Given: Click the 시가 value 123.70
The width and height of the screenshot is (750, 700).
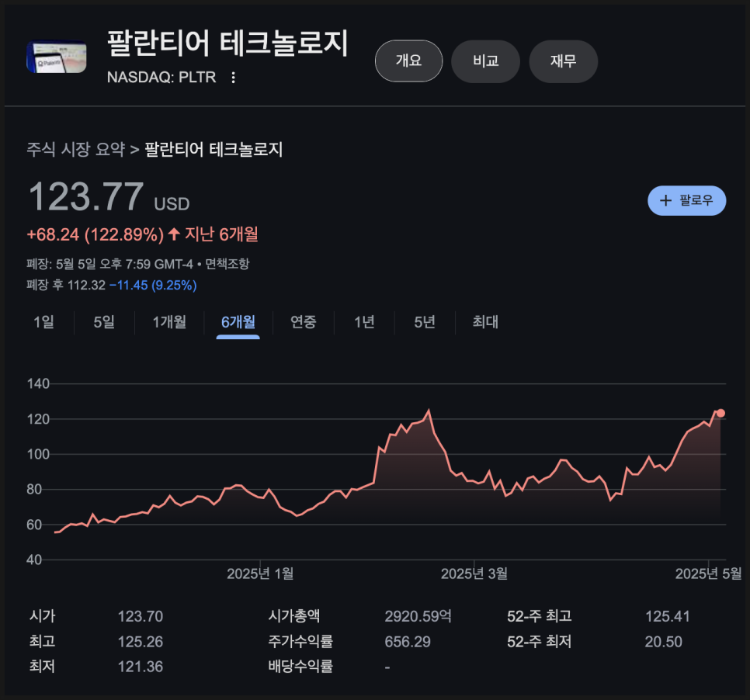Looking at the screenshot, I should (141, 616).
